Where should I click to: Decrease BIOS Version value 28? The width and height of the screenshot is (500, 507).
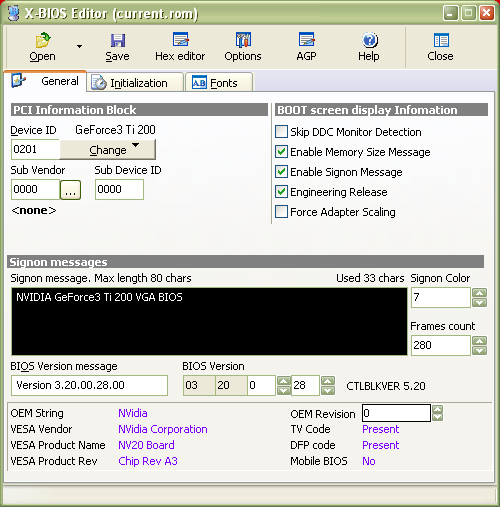328,390
